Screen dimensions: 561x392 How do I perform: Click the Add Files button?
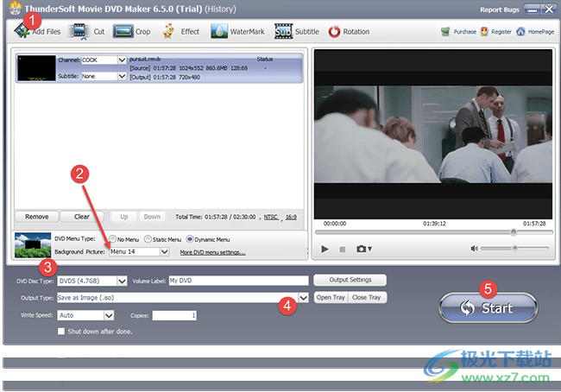coord(37,31)
